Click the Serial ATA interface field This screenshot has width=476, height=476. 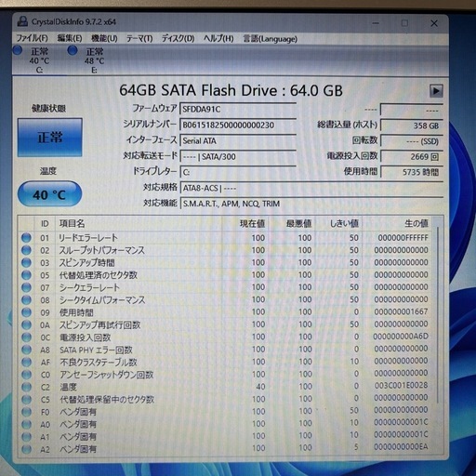pyautogui.click(x=238, y=140)
